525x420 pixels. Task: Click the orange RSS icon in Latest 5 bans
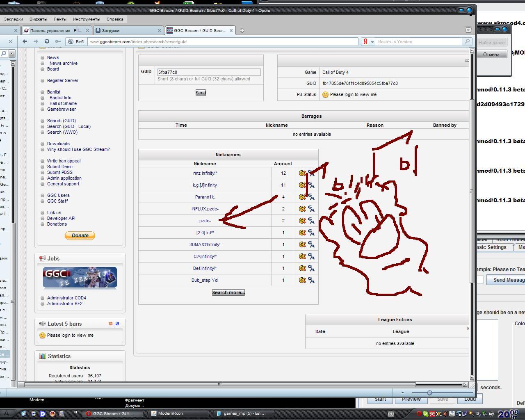(111, 324)
